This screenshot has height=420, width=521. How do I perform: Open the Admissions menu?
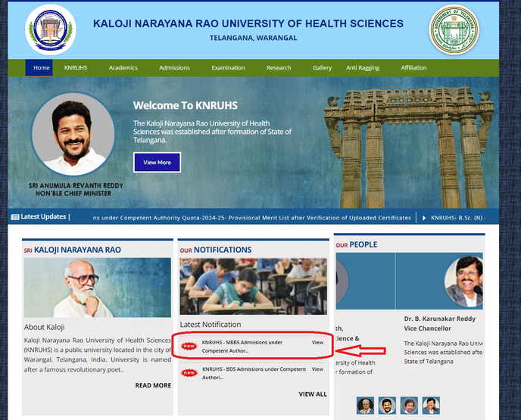pyautogui.click(x=174, y=68)
